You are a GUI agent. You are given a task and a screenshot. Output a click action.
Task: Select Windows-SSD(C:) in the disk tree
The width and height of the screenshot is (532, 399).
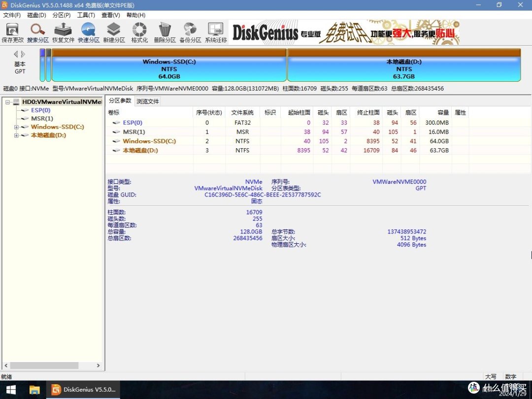57,127
